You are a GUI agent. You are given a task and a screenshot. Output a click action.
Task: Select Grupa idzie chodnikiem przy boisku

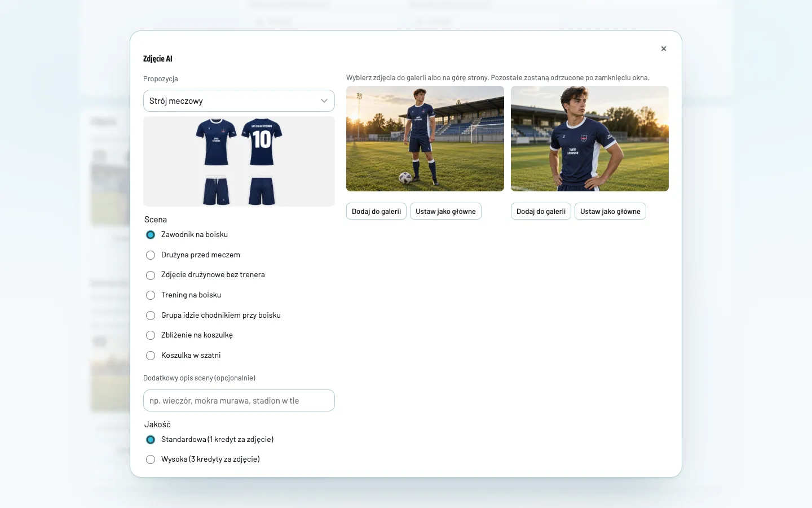151,316
